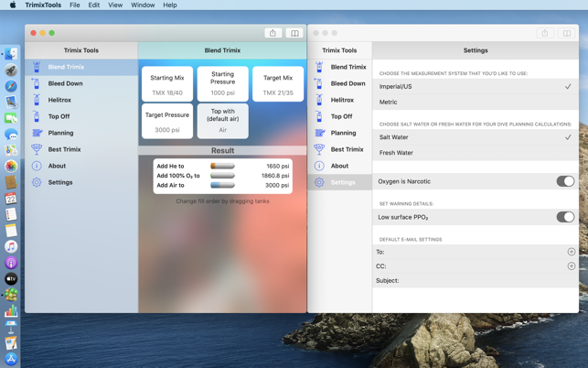Viewport: 588px width, 368px height.
Task: Click the CC: email field
Action: click(x=476, y=266)
